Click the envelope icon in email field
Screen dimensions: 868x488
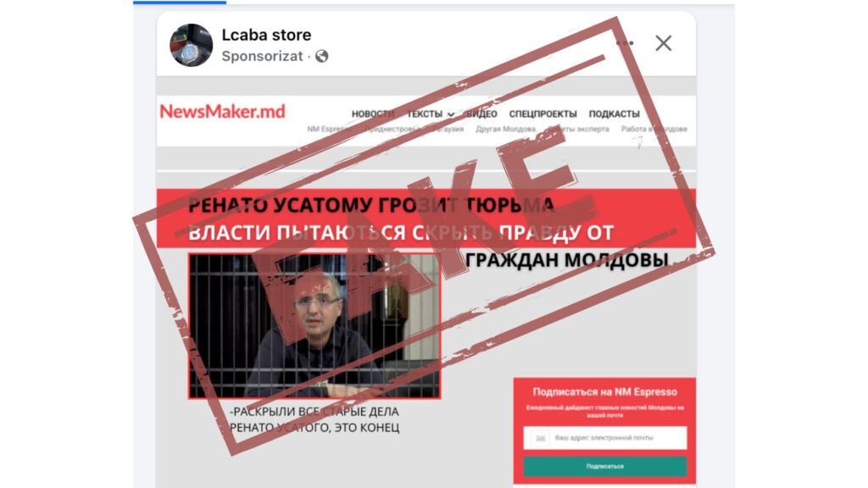540,438
